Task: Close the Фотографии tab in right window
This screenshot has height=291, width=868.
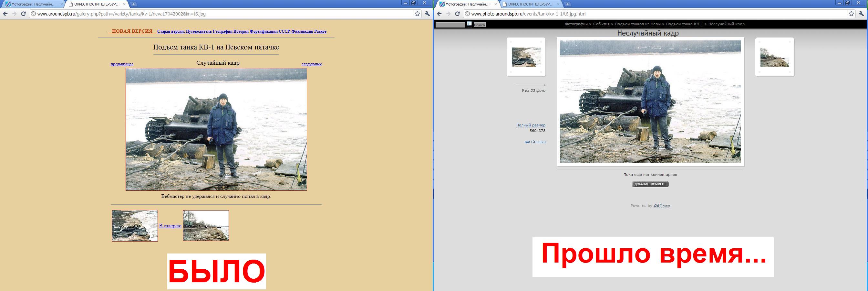Action: (x=495, y=5)
